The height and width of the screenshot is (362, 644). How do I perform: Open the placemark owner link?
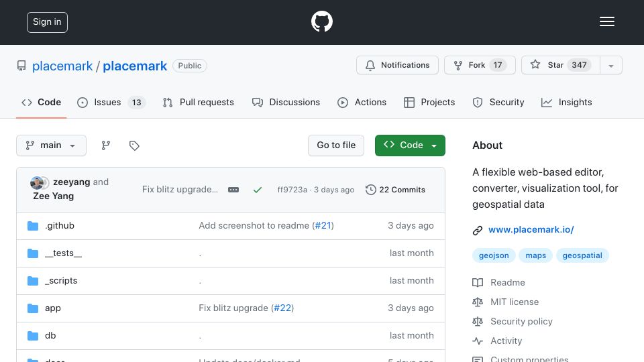[62, 66]
